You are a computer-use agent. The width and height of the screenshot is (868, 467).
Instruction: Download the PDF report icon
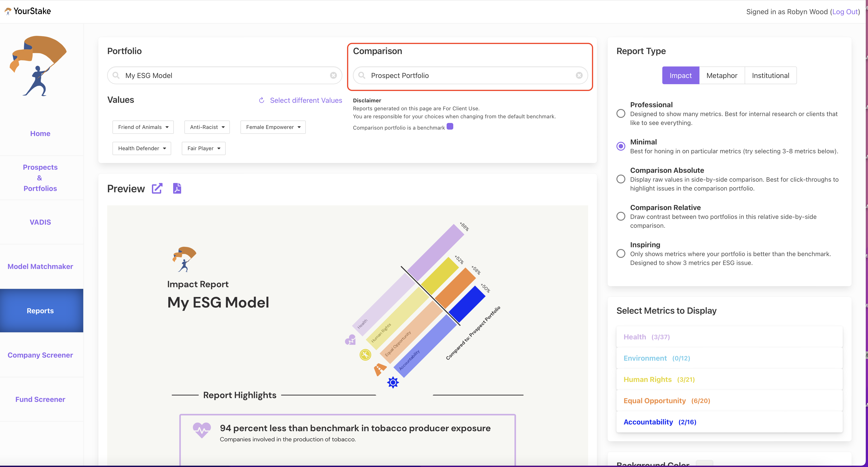coord(177,188)
